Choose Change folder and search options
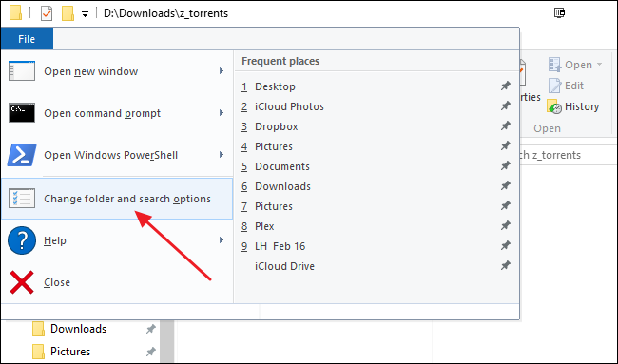This screenshot has height=364, width=618. tap(117, 199)
